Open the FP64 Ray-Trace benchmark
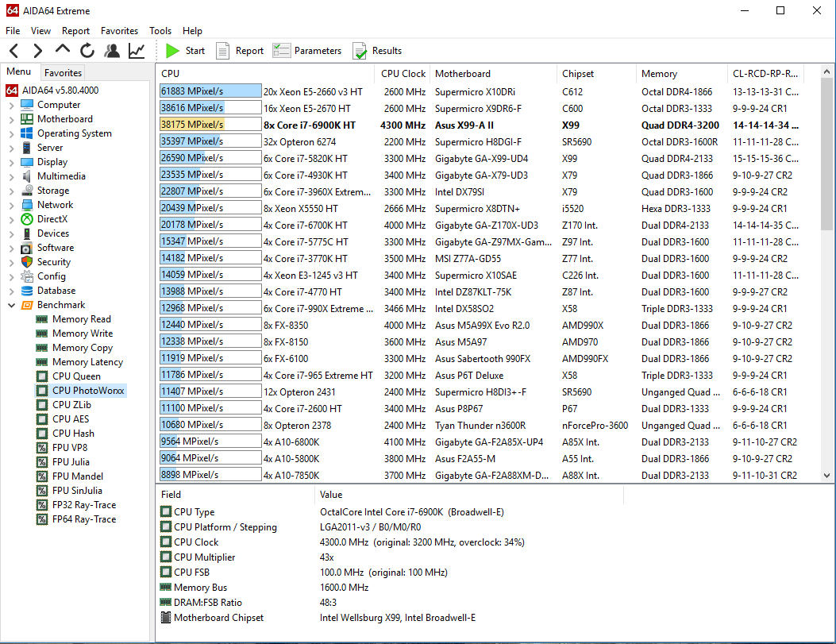 coord(83,519)
